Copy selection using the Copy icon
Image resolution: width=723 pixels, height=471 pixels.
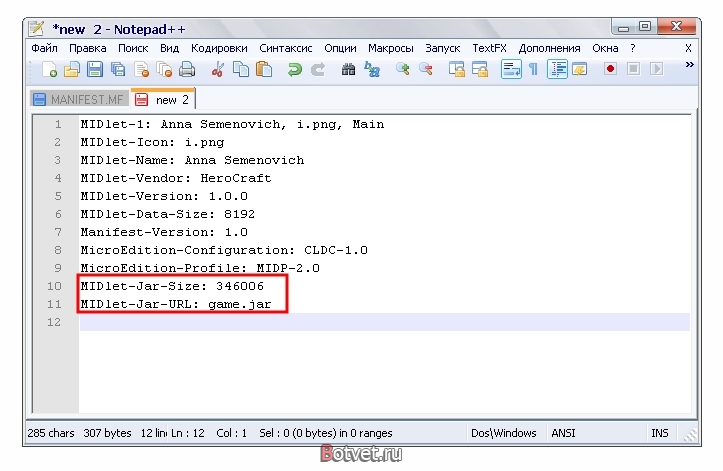240,70
